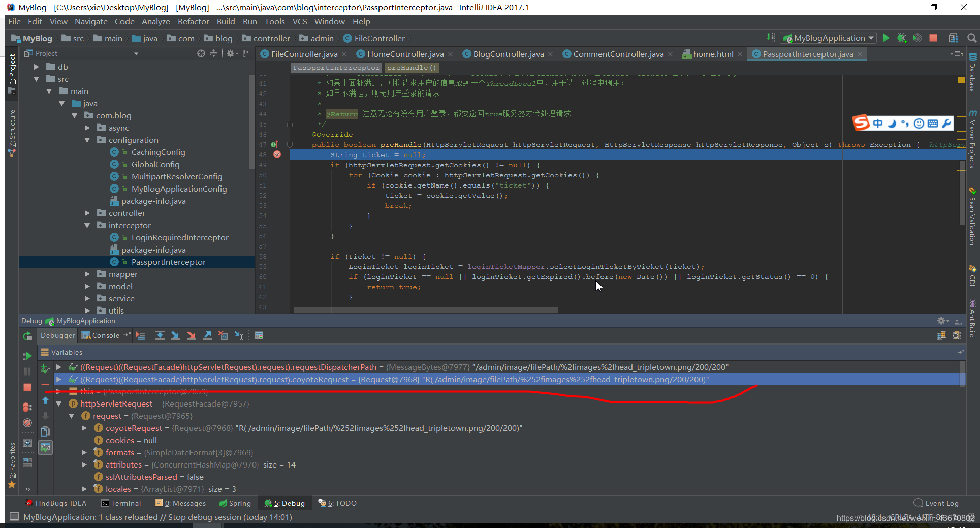
Task: Stop the application using red square in main toolbar
Action: pyautogui.click(x=933, y=38)
